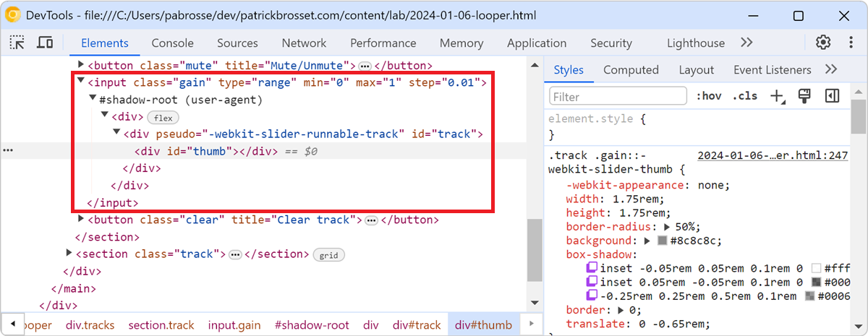Expand the button.clear element node
The image size is (868, 336).
81,220
